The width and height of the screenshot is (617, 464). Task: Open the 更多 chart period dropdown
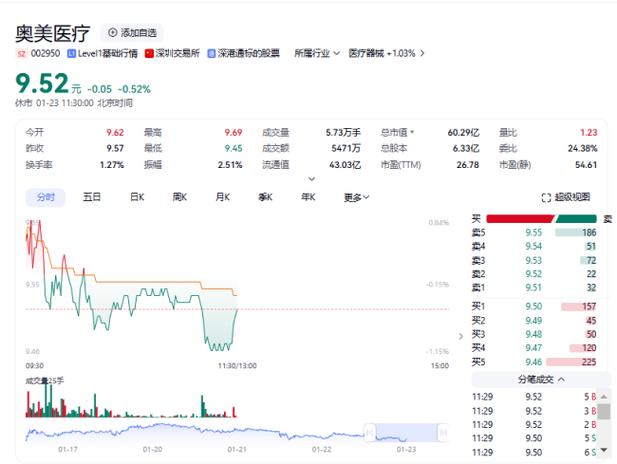tap(357, 197)
